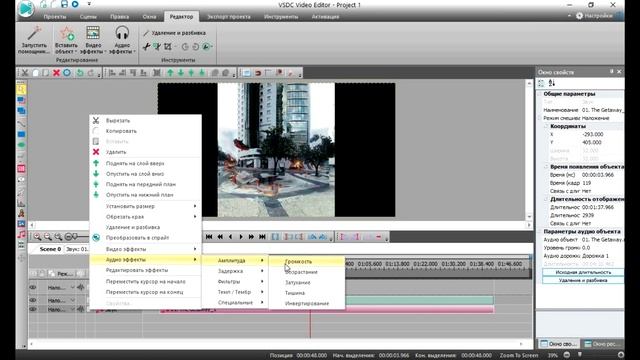Click the zoom out magnifier on timeline toolbar

[x=48, y=237]
